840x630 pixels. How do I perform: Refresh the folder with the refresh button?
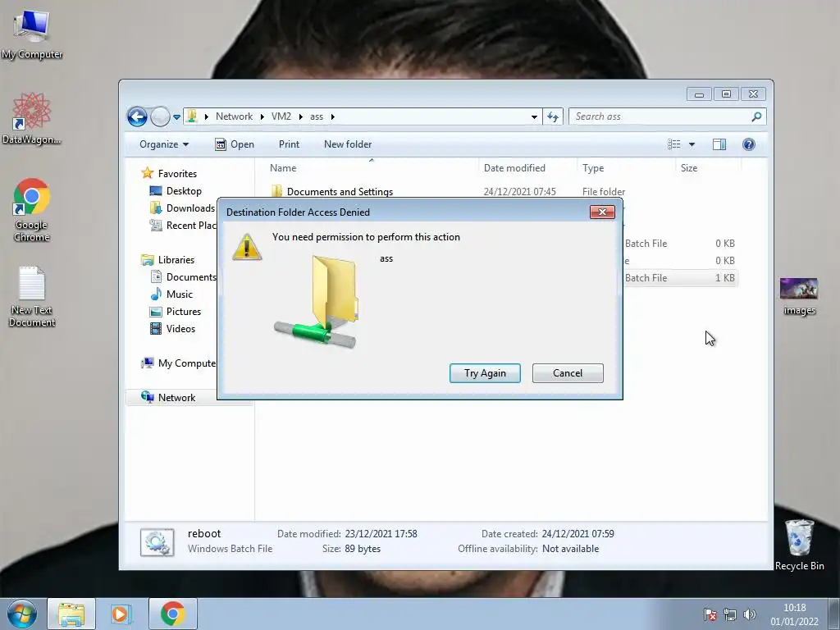coord(553,116)
